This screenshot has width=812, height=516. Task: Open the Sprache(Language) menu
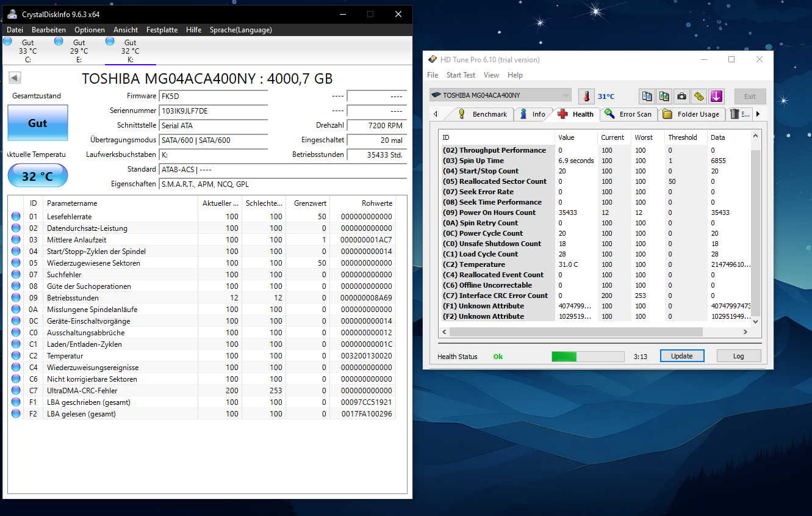point(241,29)
